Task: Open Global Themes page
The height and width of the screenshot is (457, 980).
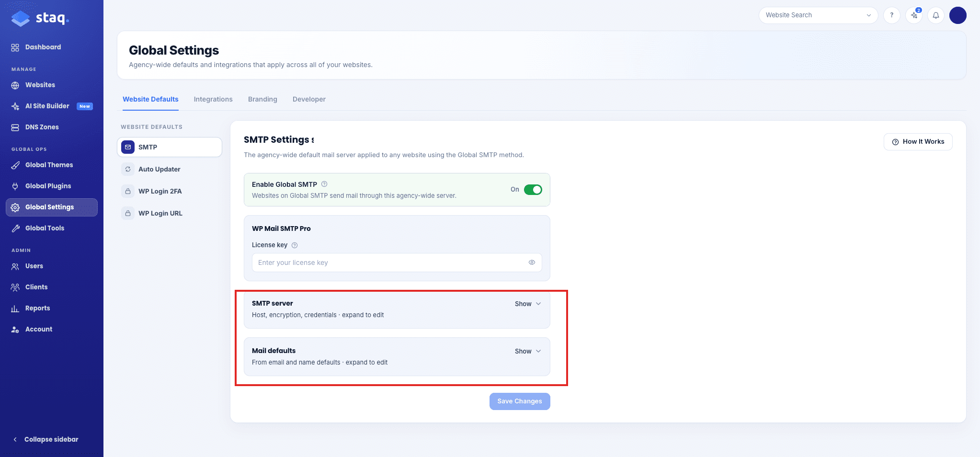Action: [52, 165]
